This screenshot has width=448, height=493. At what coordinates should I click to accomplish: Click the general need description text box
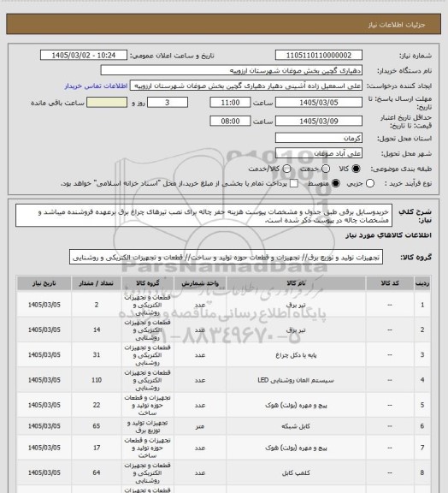pyautogui.click(x=203, y=216)
